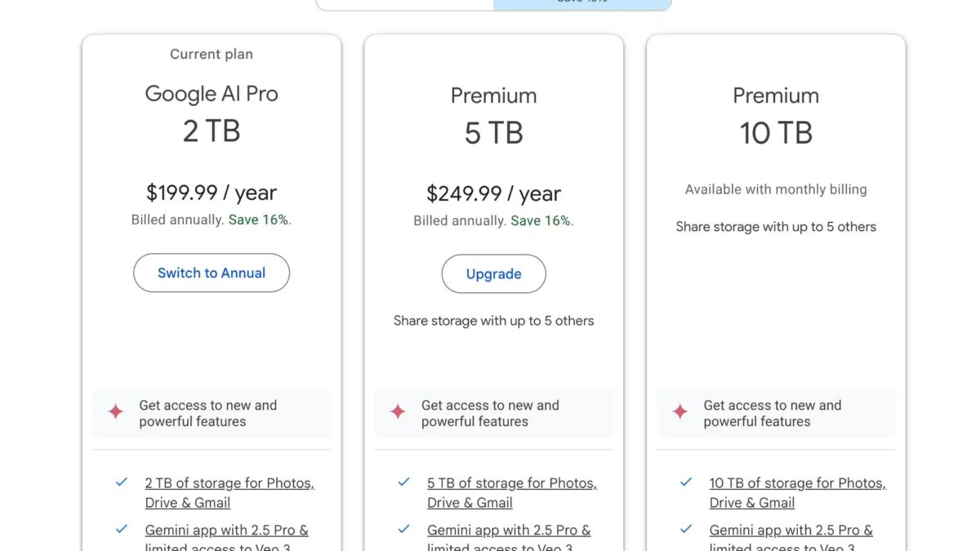Select the Premium 10 TB plan card header

[775, 96]
